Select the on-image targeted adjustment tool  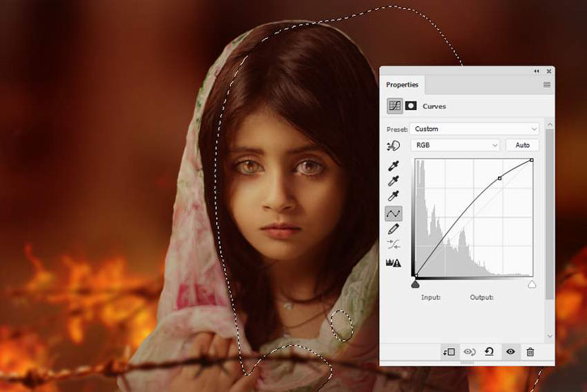click(x=393, y=146)
